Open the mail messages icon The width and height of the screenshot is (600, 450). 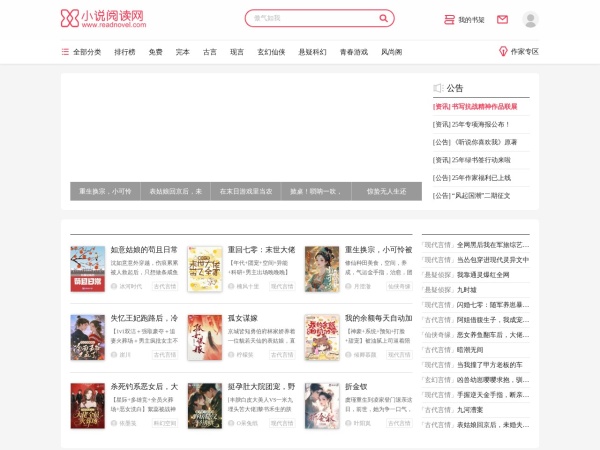[x=502, y=19]
